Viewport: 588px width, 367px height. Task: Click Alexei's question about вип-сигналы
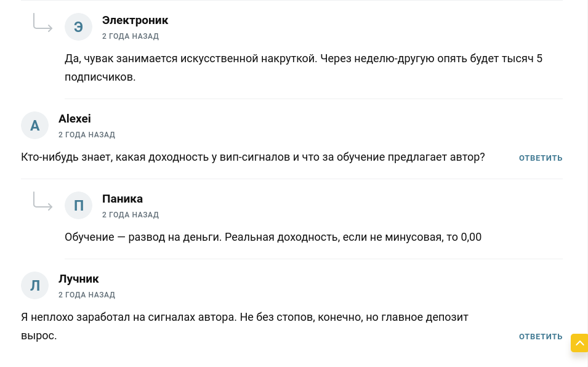(x=252, y=156)
